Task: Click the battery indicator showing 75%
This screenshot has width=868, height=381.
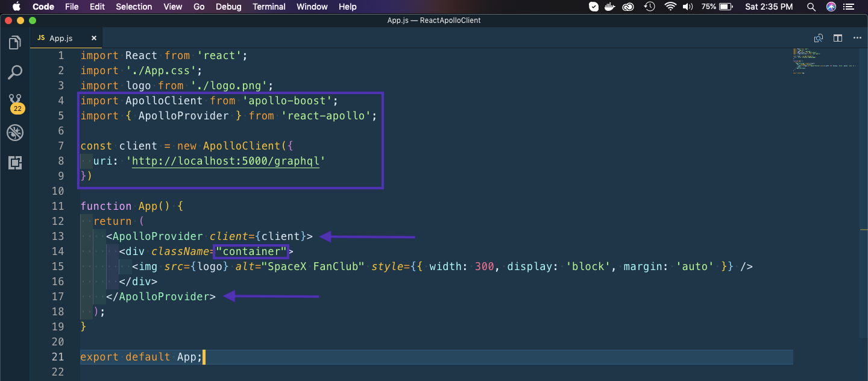Action: [717, 7]
